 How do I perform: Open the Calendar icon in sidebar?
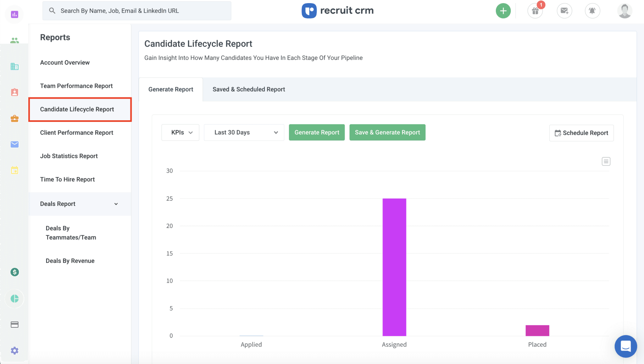tap(14, 170)
